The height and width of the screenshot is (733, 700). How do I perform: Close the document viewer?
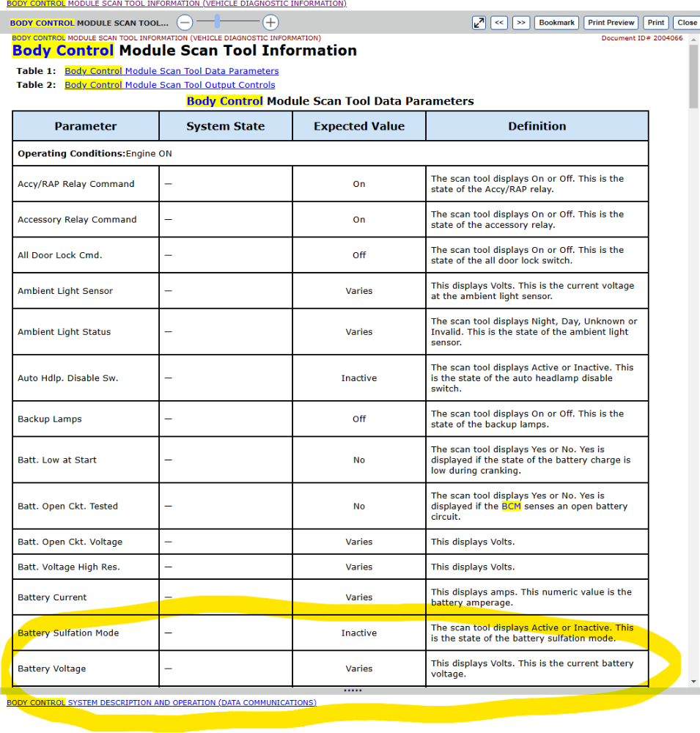686,23
